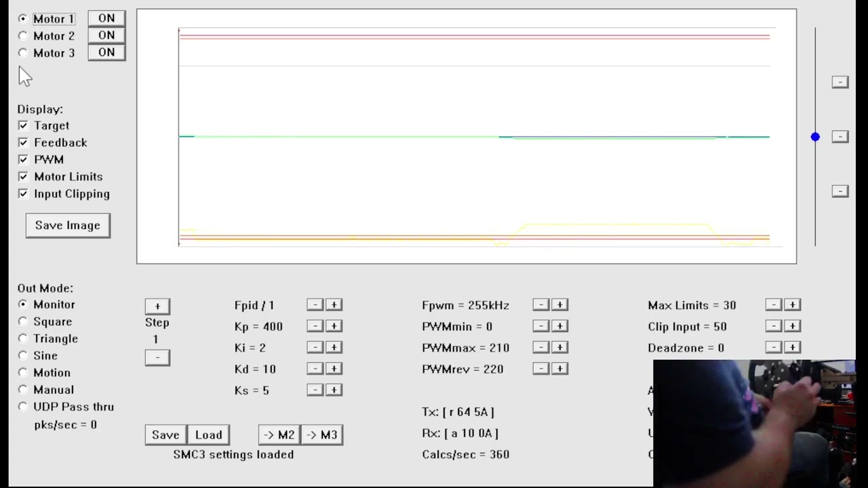The height and width of the screenshot is (488, 868).
Task: Uncheck the Feedback display checkbox
Action: (23, 142)
